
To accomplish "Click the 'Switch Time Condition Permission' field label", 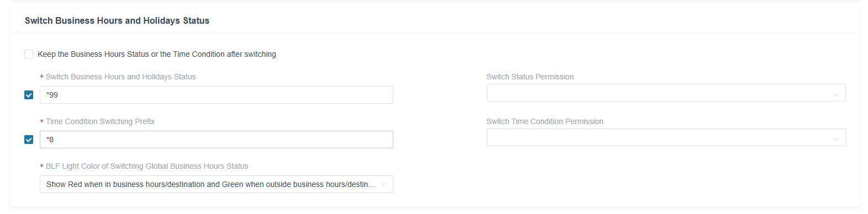I will [545, 121].
